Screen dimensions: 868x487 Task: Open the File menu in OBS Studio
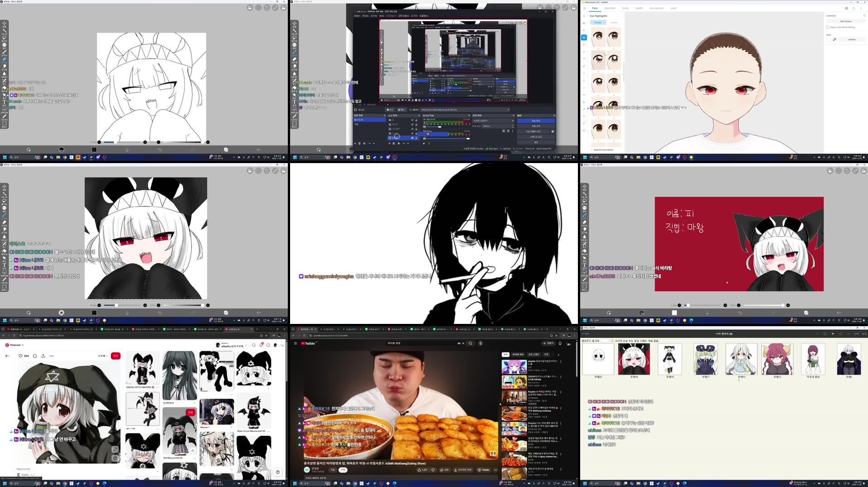pyautogui.click(x=356, y=16)
